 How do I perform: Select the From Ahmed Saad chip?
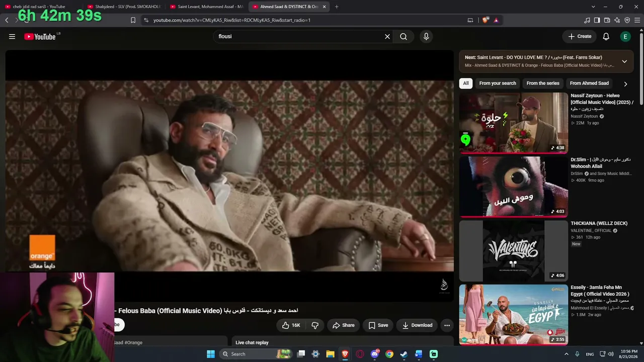(x=589, y=83)
